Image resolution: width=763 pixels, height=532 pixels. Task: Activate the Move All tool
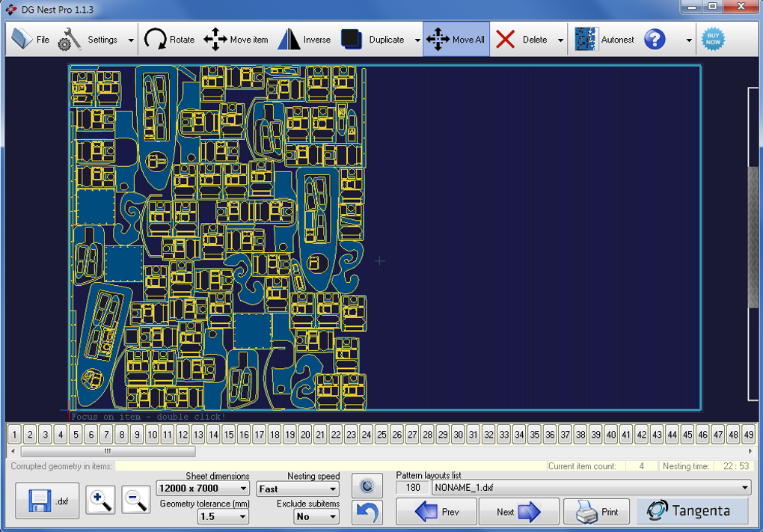point(456,40)
